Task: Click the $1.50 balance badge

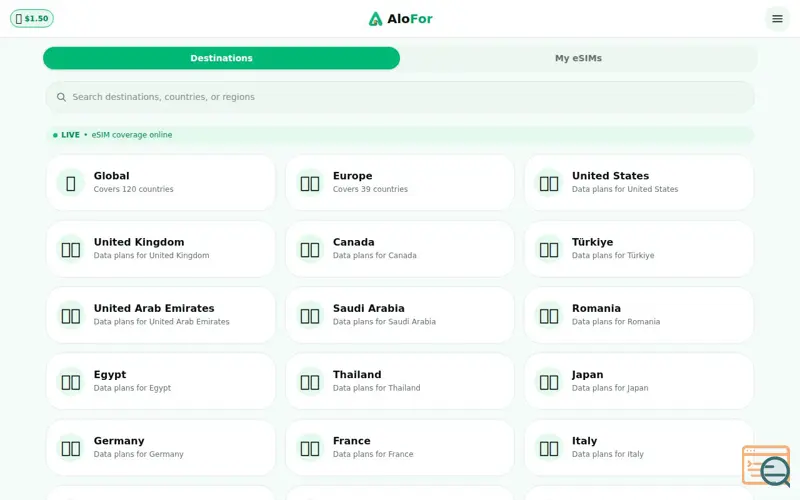Action: pos(32,19)
